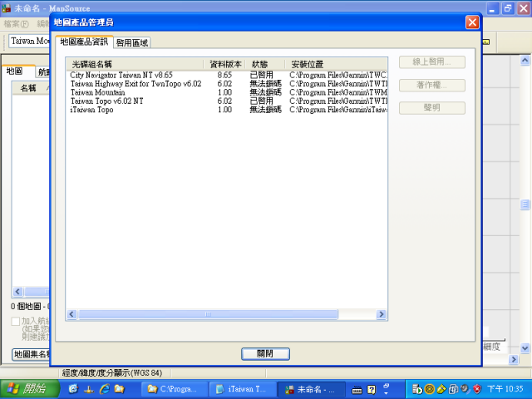The width and height of the screenshot is (532, 399).
Task: Click the 關閉 button
Action: pos(265,353)
